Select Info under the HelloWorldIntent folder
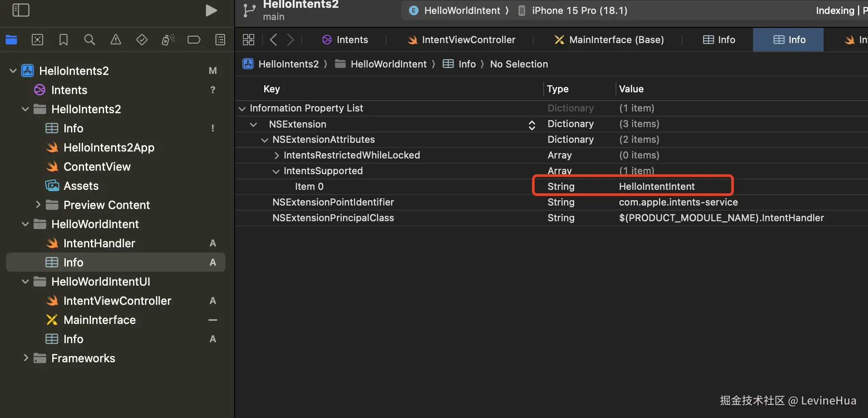This screenshot has height=418, width=868. click(116, 262)
